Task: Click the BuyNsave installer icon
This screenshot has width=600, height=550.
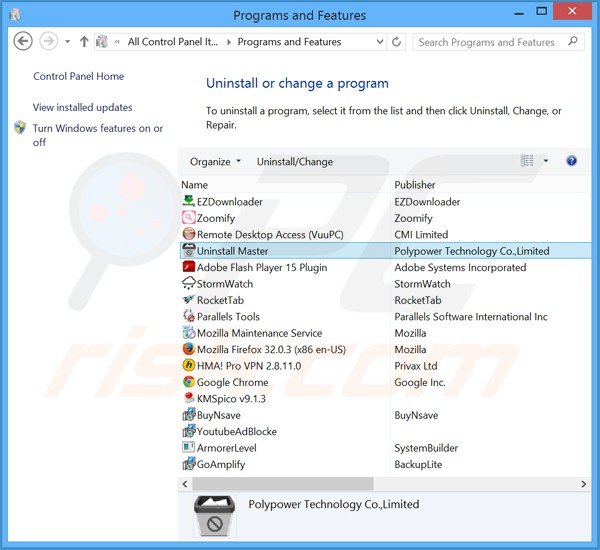Action: click(188, 415)
